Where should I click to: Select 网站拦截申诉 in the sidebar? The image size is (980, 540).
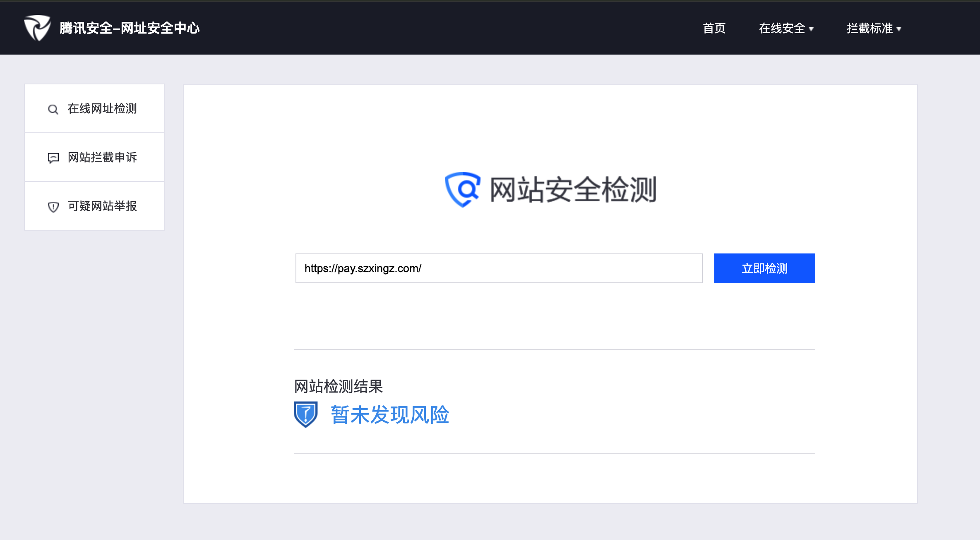[x=102, y=157]
